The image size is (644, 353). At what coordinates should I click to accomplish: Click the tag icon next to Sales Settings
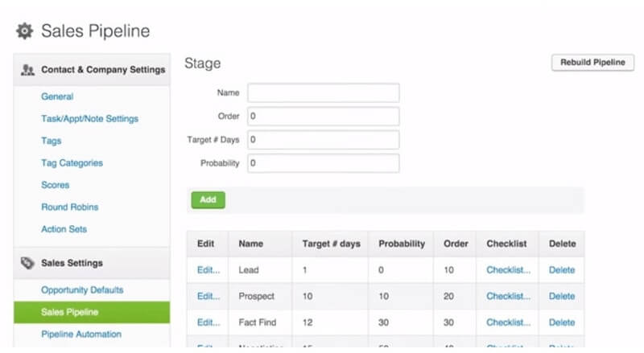pyautogui.click(x=27, y=263)
